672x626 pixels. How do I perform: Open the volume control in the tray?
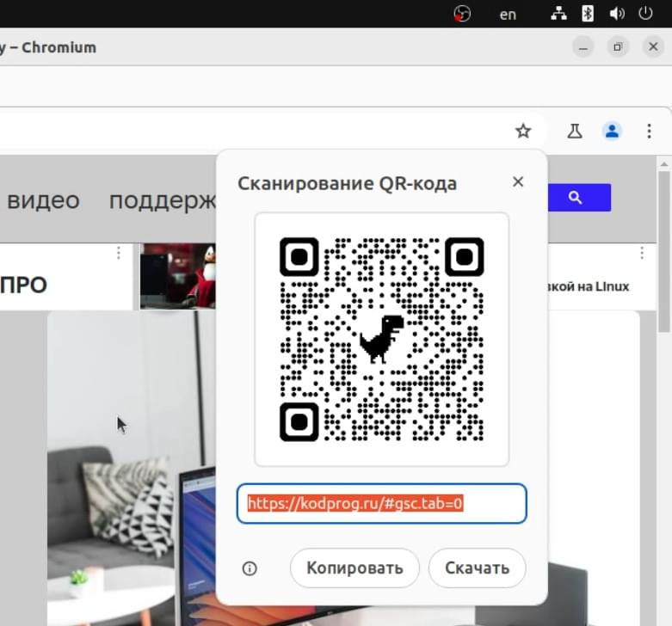[616, 14]
